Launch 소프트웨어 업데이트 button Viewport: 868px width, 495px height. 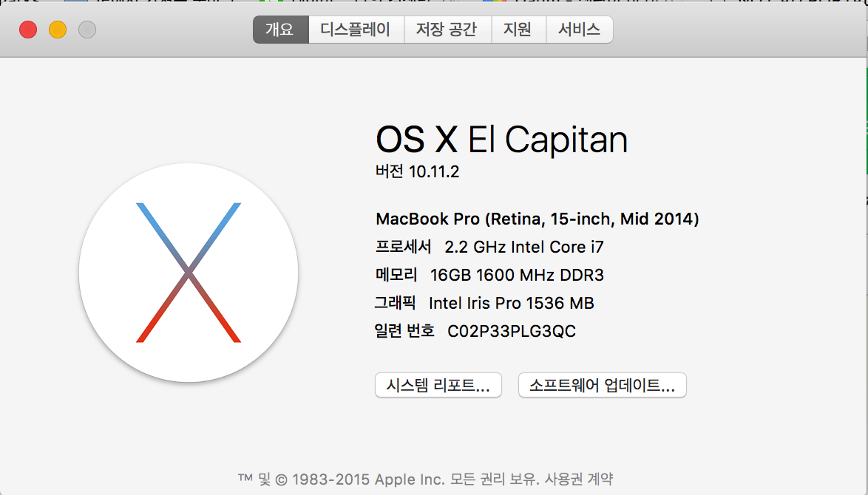click(603, 385)
